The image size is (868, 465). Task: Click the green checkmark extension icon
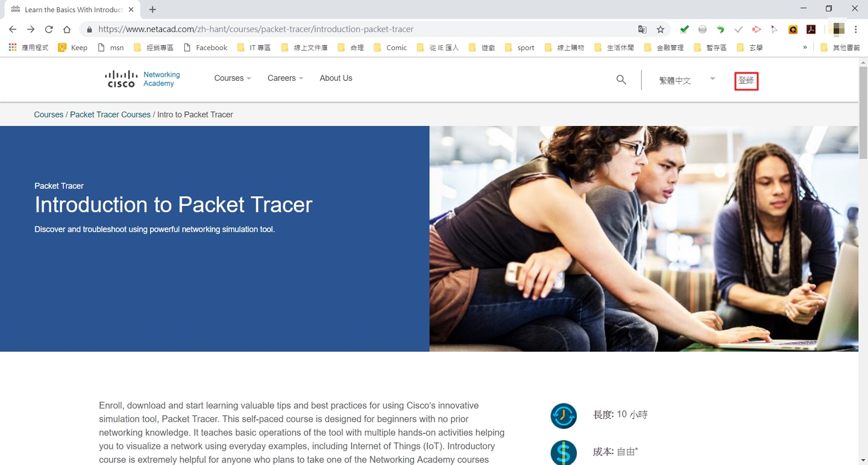pyautogui.click(x=684, y=29)
